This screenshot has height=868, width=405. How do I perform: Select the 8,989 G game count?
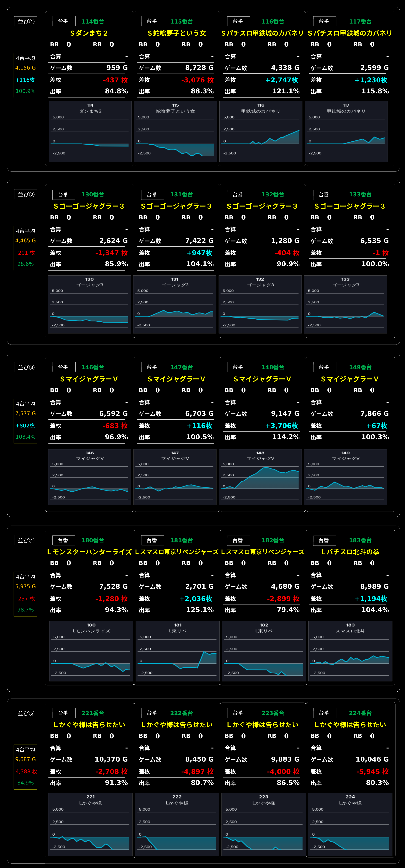[374, 586]
